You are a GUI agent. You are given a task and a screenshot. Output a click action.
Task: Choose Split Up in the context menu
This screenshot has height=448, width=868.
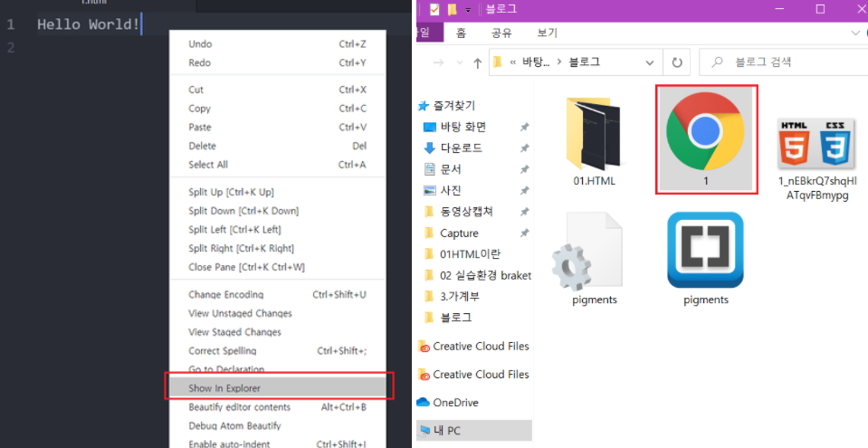(277, 192)
